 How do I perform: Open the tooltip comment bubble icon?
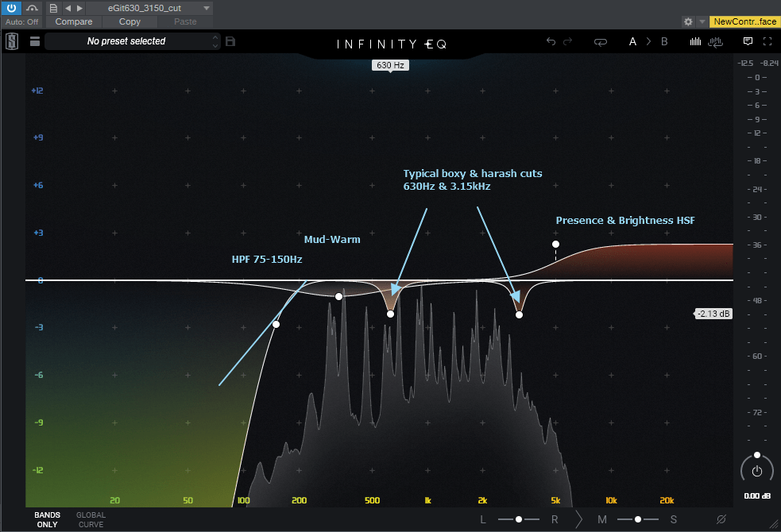click(748, 41)
